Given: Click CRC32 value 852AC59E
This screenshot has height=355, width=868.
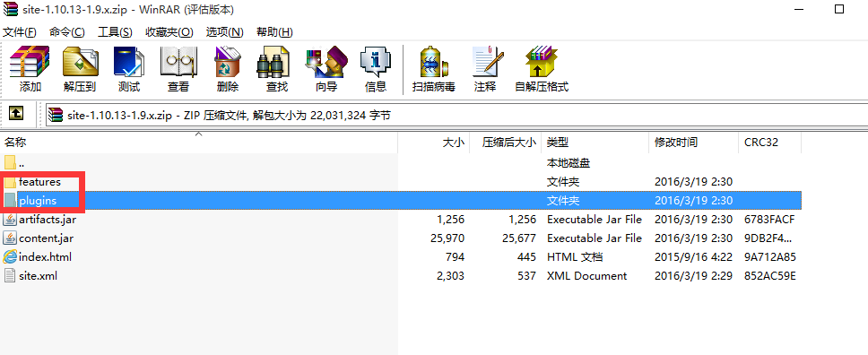Looking at the screenshot, I should (x=770, y=276).
